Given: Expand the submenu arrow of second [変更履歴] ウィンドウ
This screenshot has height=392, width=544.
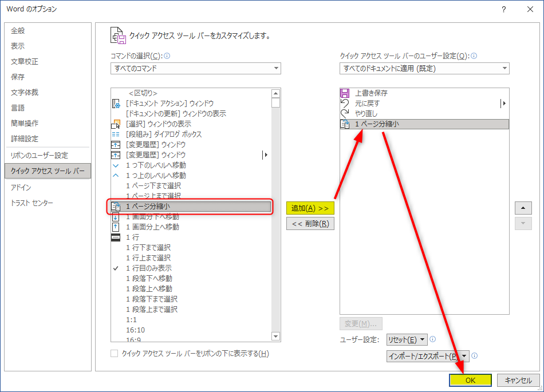Looking at the screenshot, I should click(265, 155).
